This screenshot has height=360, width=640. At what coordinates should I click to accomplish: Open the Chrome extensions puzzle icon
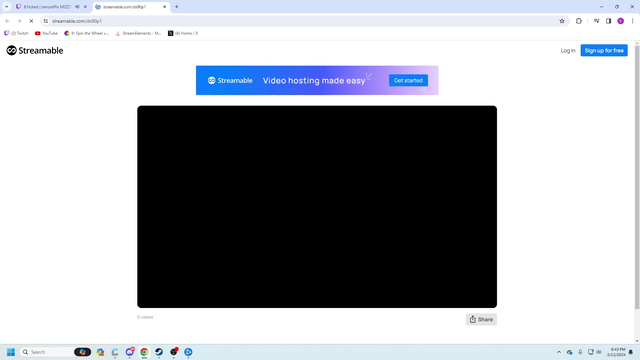579,21
